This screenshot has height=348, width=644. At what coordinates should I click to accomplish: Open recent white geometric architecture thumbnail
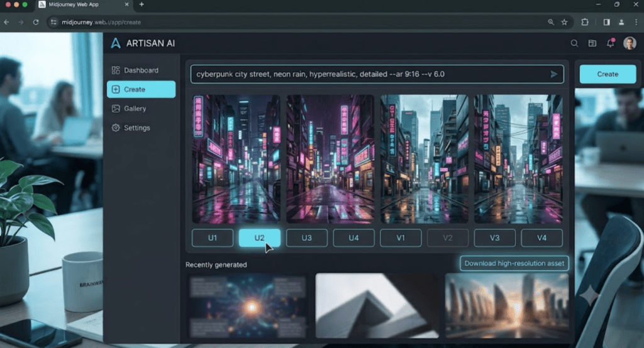[x=377, y=306]
